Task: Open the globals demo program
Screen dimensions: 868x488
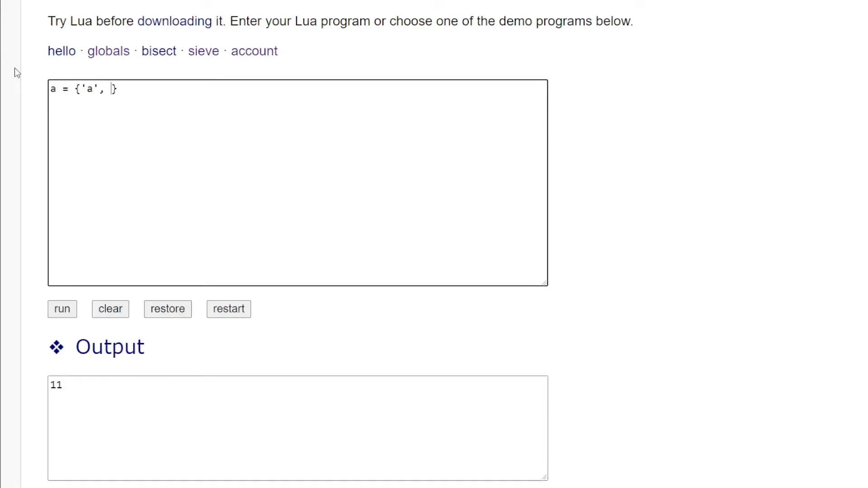Action: tap(108, 51)
